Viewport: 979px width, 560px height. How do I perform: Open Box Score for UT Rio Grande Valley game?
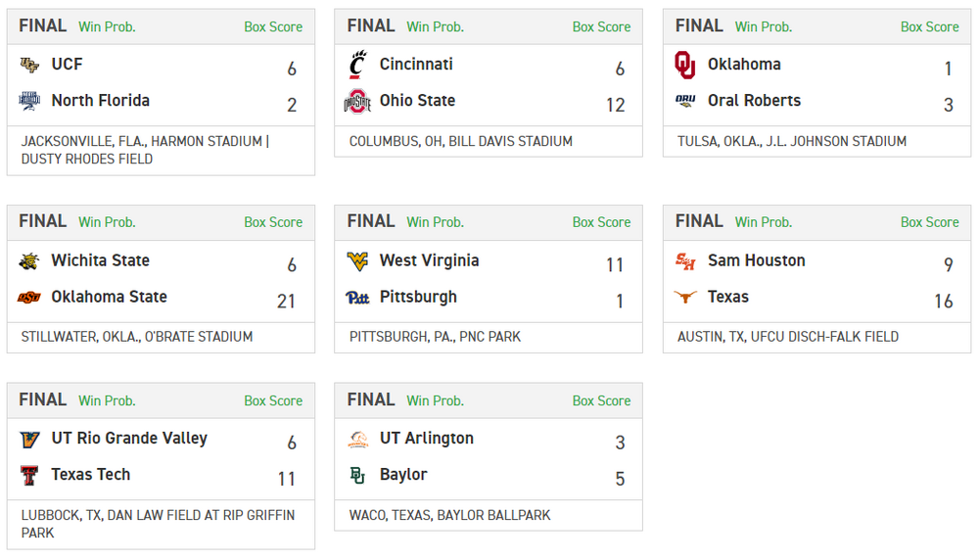[273, 401]
